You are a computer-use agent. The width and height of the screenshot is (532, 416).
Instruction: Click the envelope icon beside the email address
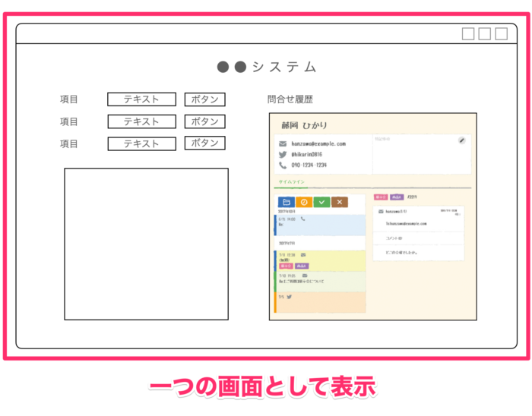click(x=283, y=143)
